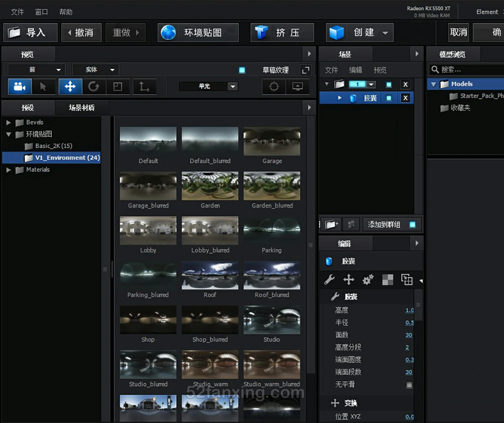Toggle the checkbox beside 添加到群组
This screenshot has height=423, width=504.
point(412,224)
